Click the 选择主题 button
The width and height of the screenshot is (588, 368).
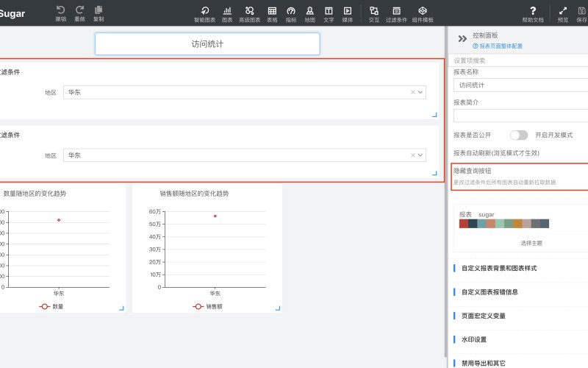pos(531,243)
